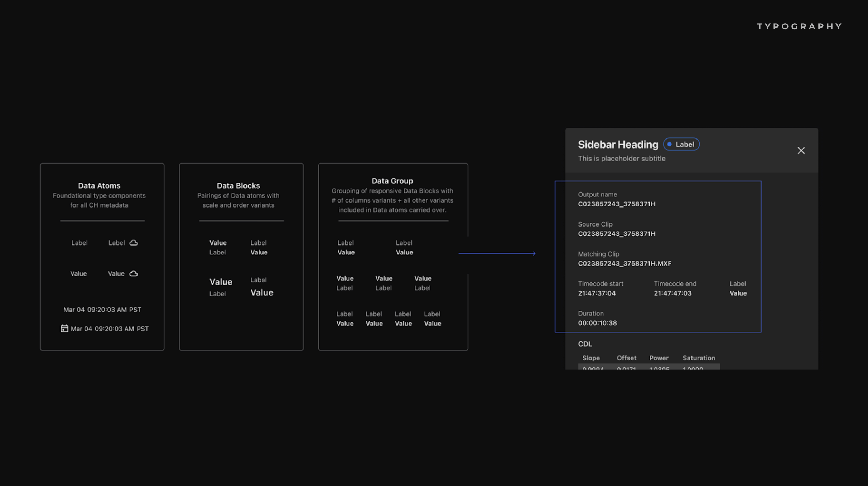The width and height of the screenshot is (868, 486).
Task: Click the blue dot inside Label badge
Action: [x=669, y=144]
